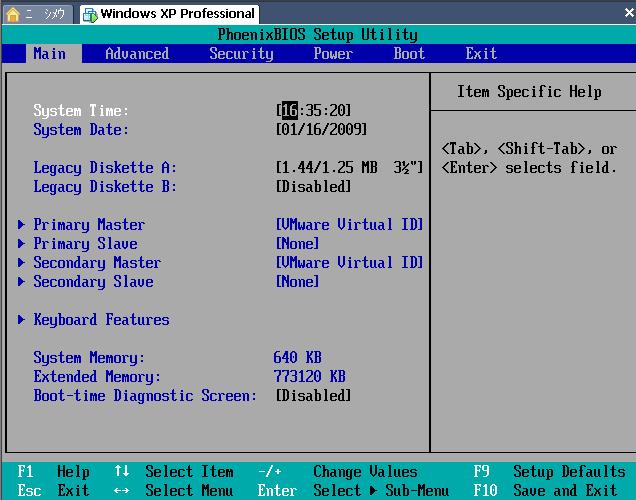The image size is (636, 500).
Task: Click the left-right arrows Select Menu hint
Action: pos(174,491)
